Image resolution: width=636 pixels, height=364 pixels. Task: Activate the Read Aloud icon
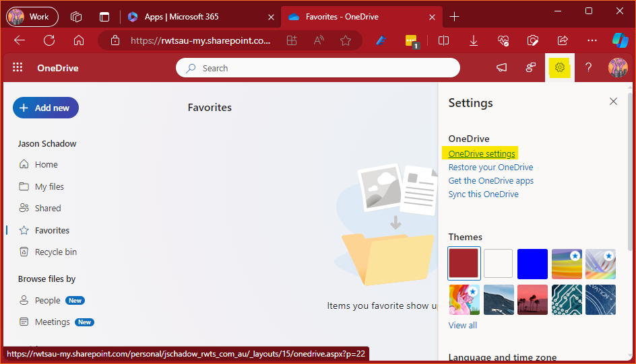pos(319,40)
